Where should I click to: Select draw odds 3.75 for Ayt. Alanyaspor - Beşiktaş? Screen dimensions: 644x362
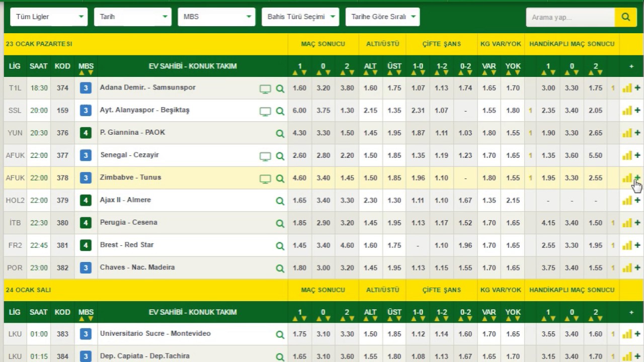(x=324, y=111)
